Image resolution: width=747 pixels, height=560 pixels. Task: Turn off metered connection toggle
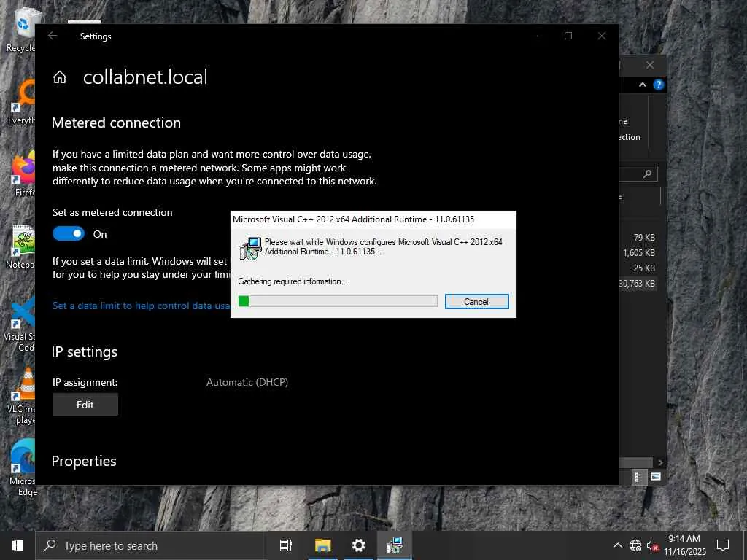[x=69, y=234]
